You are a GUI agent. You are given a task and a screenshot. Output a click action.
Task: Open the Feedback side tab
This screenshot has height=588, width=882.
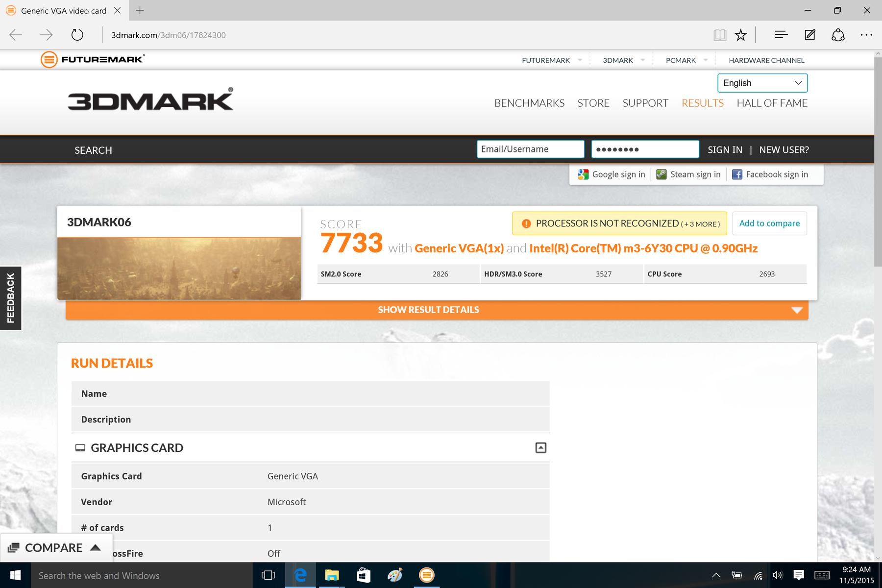pos(11,298)
